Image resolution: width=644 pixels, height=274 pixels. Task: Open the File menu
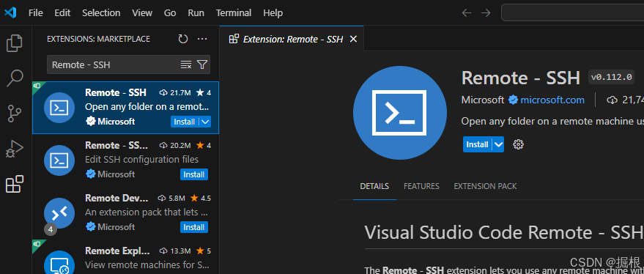[x=36, y=12]
